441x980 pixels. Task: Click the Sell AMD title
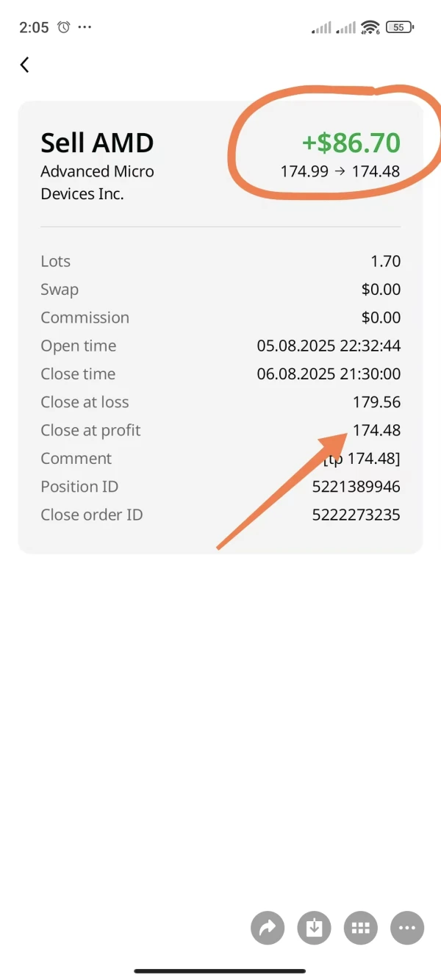tap(97, 143)
